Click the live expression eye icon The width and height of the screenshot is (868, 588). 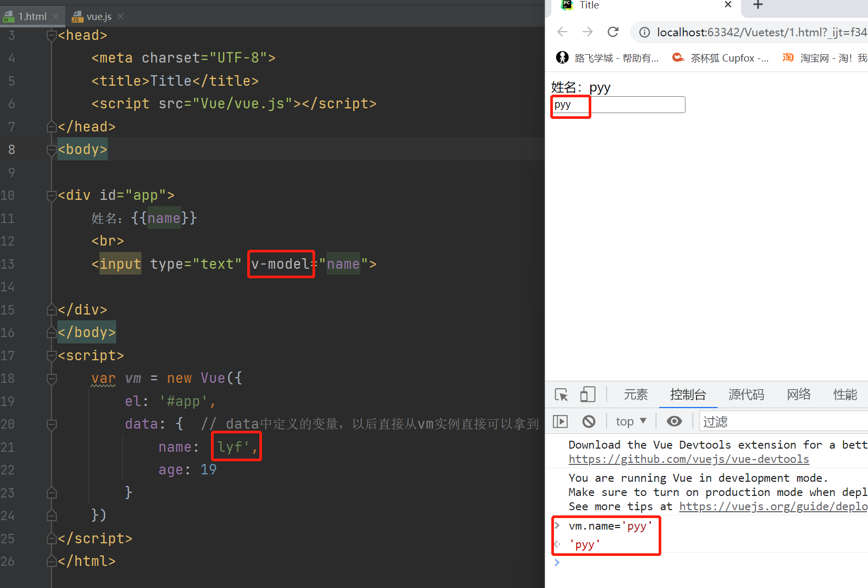tap(674, 421)
